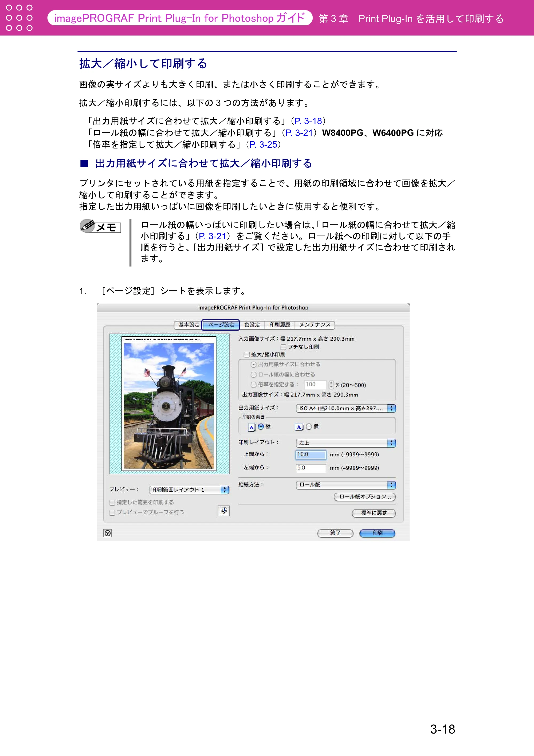Switch to ページ設定 tab
This screenshot has width=534, height=756.
221,325
